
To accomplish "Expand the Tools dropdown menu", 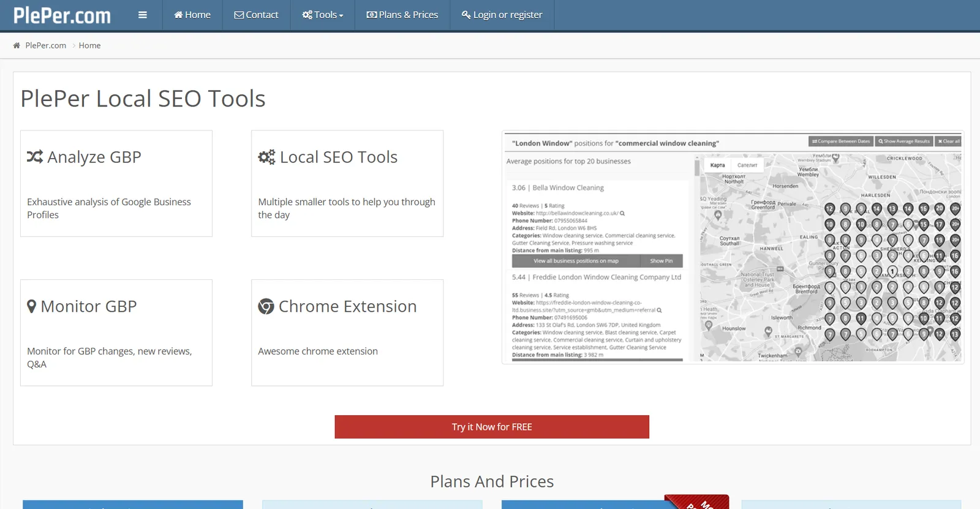I will click(322, 15).
